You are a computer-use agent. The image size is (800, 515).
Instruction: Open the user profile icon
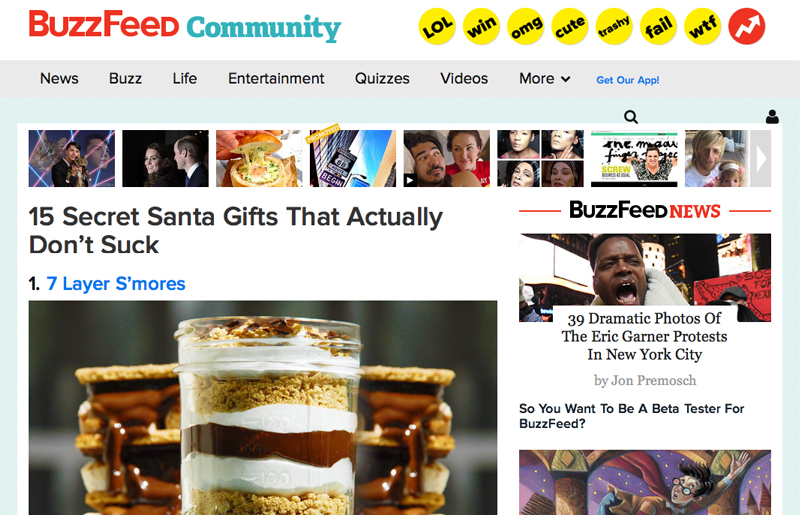pos(772,117)
